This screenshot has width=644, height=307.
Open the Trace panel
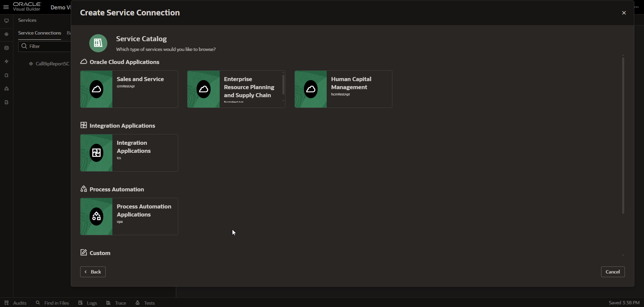(x=116, y=303)
